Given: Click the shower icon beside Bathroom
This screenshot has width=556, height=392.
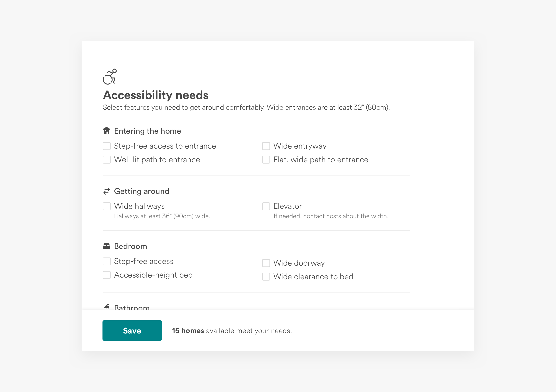Looking at the screenshot, I should point(107,307).
